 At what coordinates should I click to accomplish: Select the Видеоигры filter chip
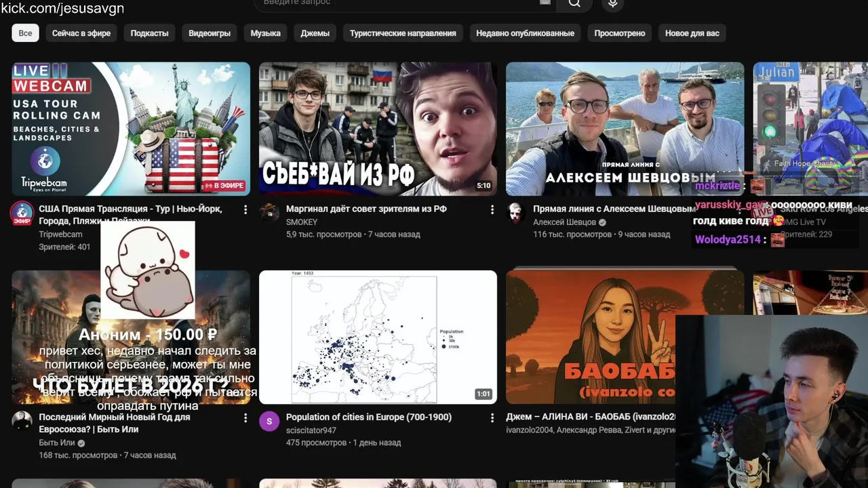(x=210, y=33)
